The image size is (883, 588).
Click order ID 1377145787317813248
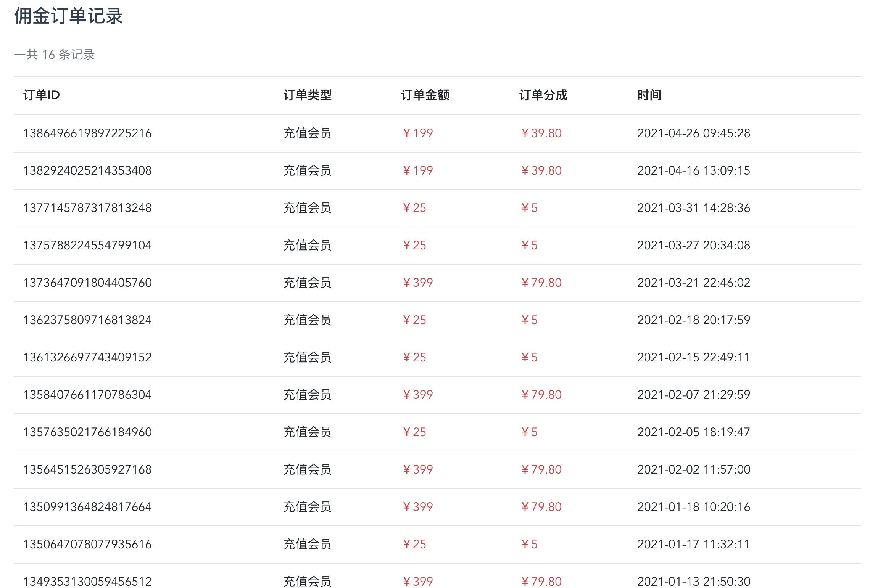point(87,208)
